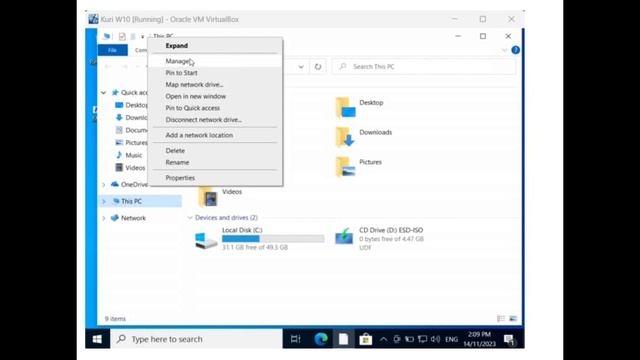Screen dimensions: 640x360
Task: Open the Videos folder icon
Action: pyautogui.click(x=208, y=197)
